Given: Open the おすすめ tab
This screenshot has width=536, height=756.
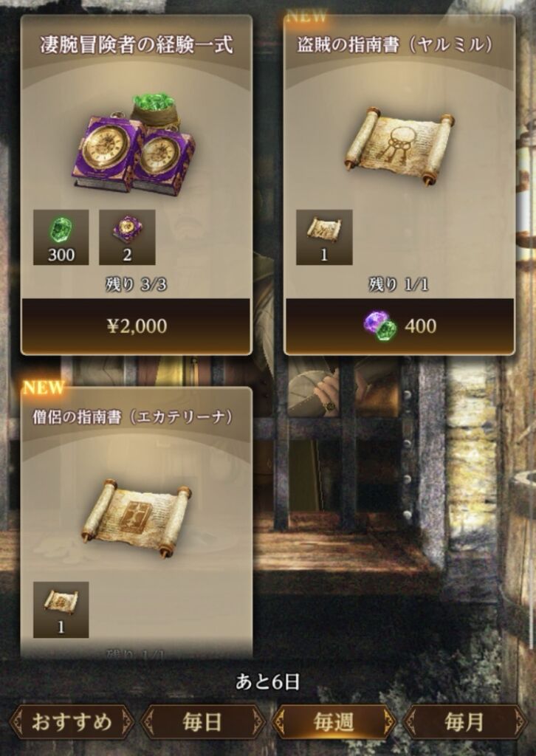Looking at the screenshot, I should [72, 722].
